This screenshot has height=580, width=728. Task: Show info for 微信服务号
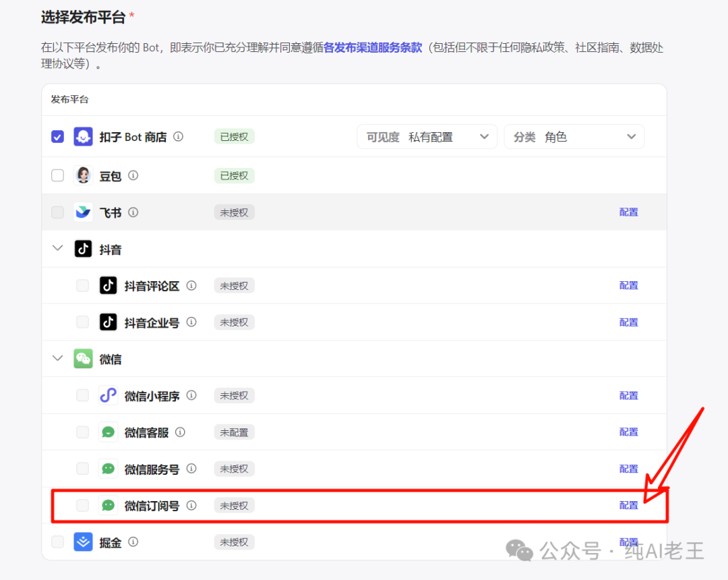pyautogui.click(x=191, y=469)
